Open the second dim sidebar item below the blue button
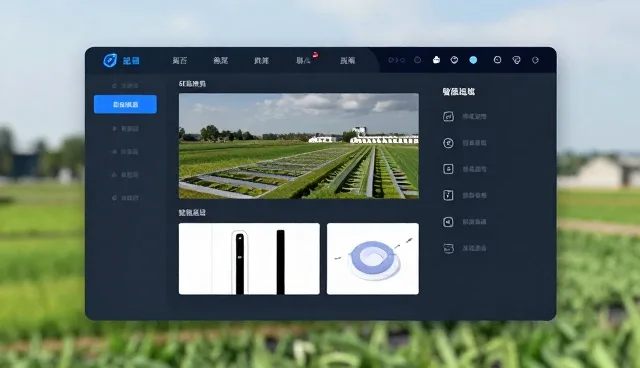The height and width of the screenshot is (368, 640). (x=125, y=152)
